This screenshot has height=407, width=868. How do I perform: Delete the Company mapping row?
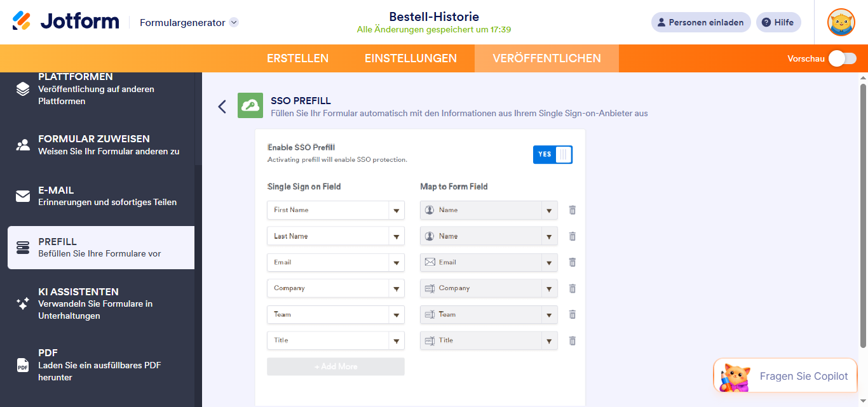point(572,288)
